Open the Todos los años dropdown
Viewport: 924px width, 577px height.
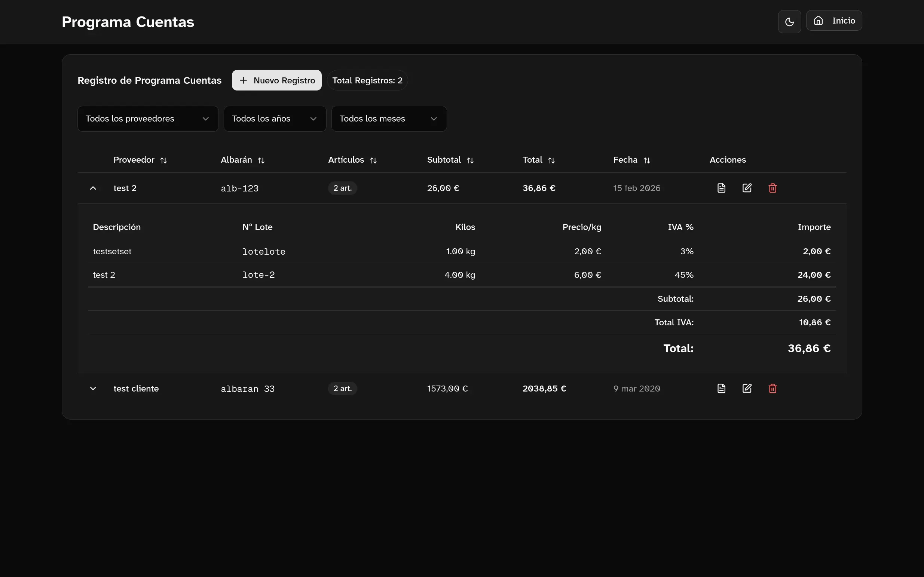pyautogui.click(x=275, y=119)
